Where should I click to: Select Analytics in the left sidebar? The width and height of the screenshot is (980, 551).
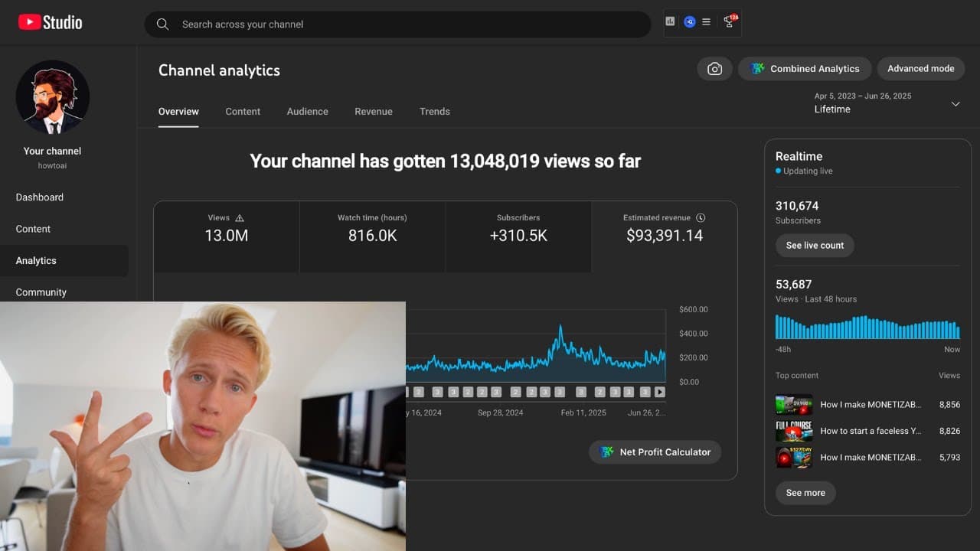coord(64,261)
